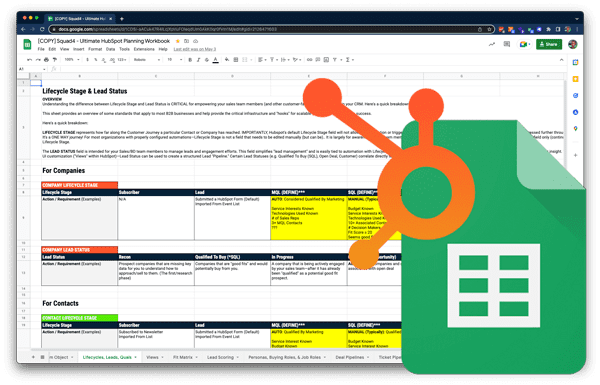Image resolution: width=600 pixels, height=385 pixels.
Task: Click the Undo icon in toolbar
Action: [x=29, y=60]
